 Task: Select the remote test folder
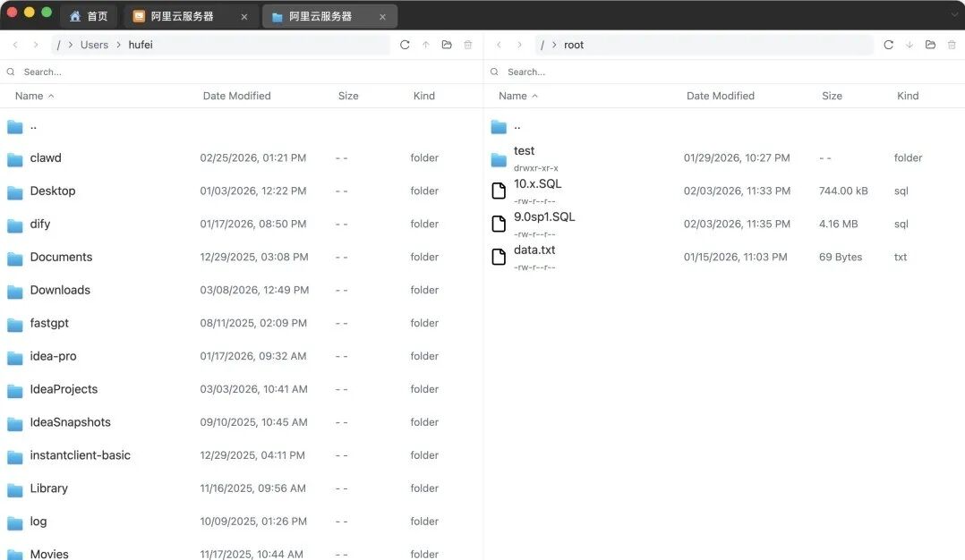click(725, 158)
